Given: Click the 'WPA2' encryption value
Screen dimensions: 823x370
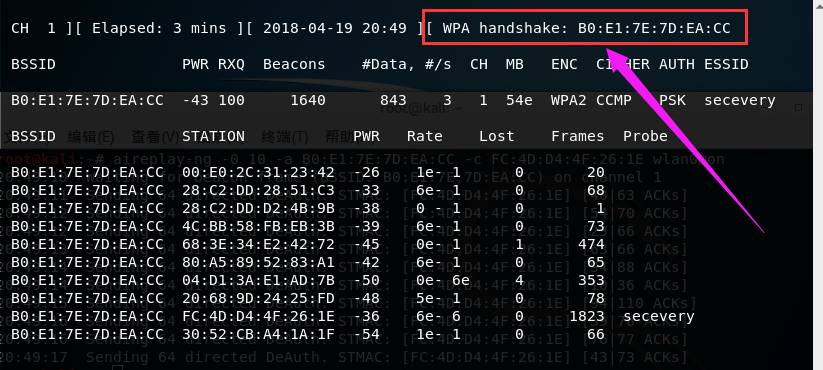Looking at the screenshot, I should [568, 100].
